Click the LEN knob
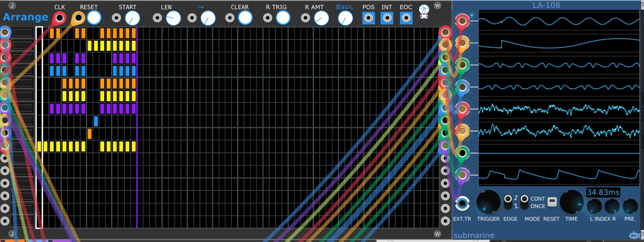This screenshot has width=644, height=242. [173, 18]
